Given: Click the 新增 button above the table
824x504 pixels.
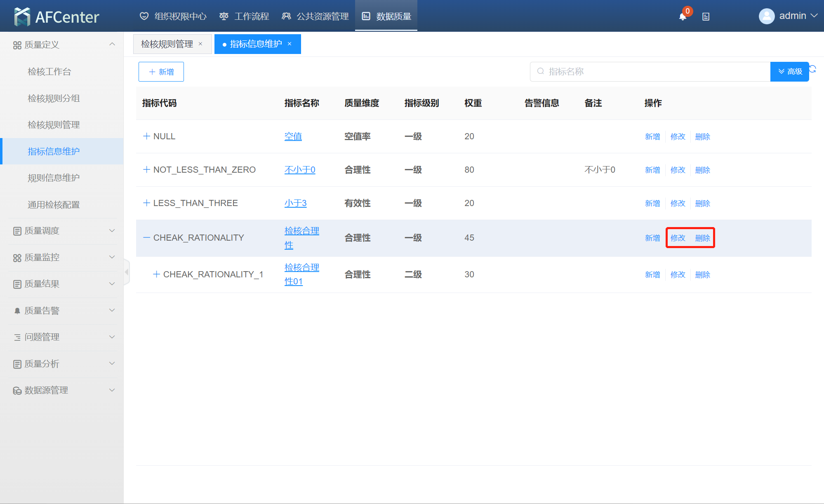Looking at the screenshot, I should pos(161,72).
